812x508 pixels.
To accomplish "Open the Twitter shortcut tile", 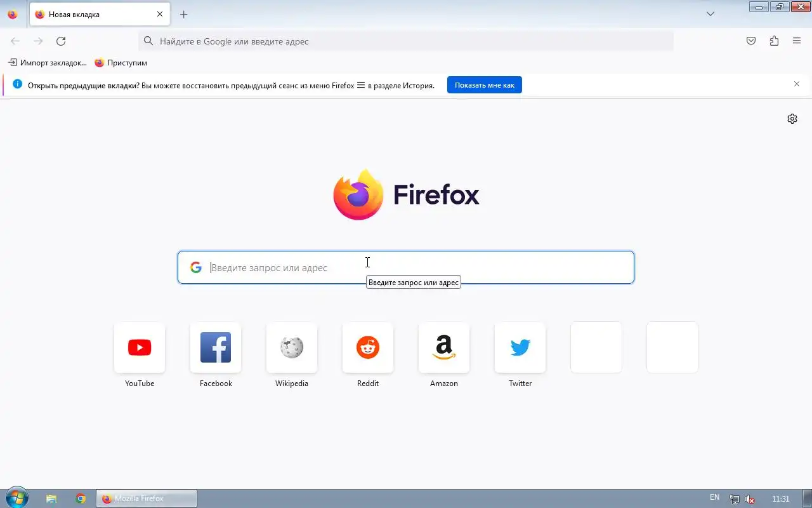I will coord(520,347).
